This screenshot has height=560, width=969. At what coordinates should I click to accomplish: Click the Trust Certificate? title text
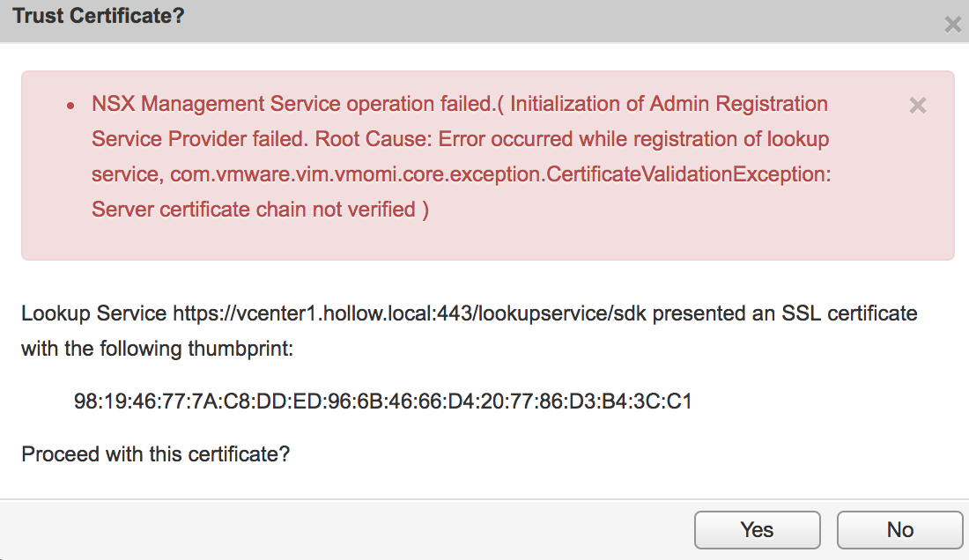pos(98,16)
